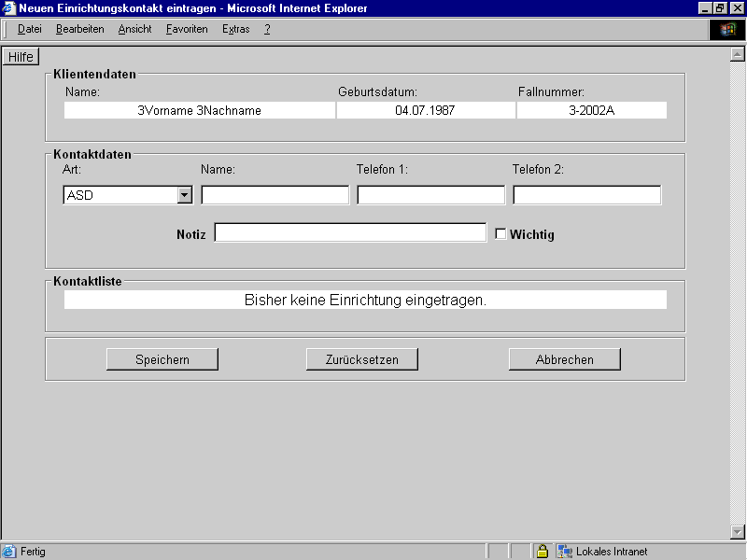Enable the Wichtig checkbox

coord(500,234)
